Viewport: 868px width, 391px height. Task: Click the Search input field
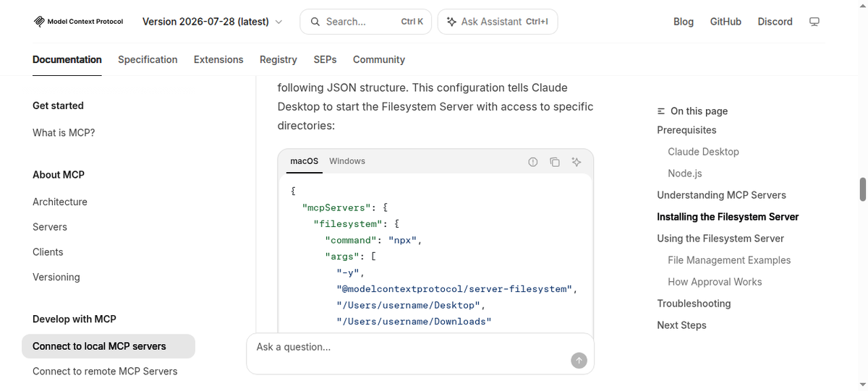pyautogui.click(x=365, y=22)
